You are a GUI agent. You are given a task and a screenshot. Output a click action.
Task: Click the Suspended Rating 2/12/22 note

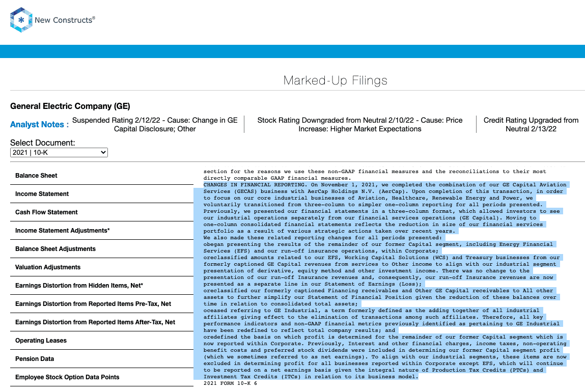(155, 125)
